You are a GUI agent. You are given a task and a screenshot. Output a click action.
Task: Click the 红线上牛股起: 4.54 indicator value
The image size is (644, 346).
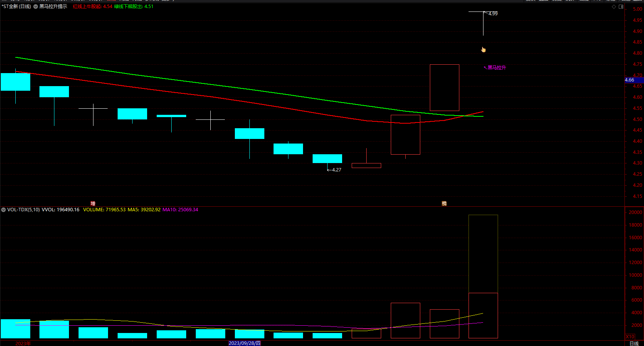tap(93, 7)
